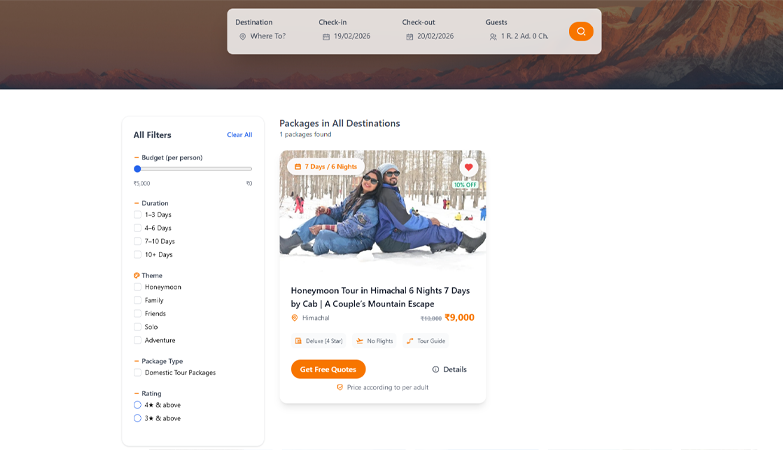Click the destination location pin icon
The height and width of the screenshot is (450, 783).
click(242, 37)
